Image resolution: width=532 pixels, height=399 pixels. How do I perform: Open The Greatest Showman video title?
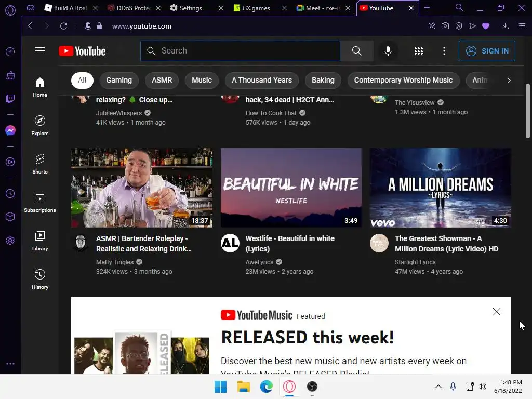pos(446,244)
